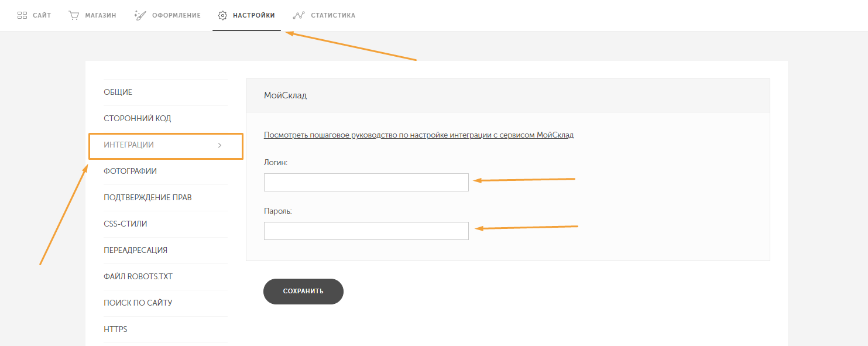
Task: Click the grid icon next to САЙТ
Action: click(22, 15)
